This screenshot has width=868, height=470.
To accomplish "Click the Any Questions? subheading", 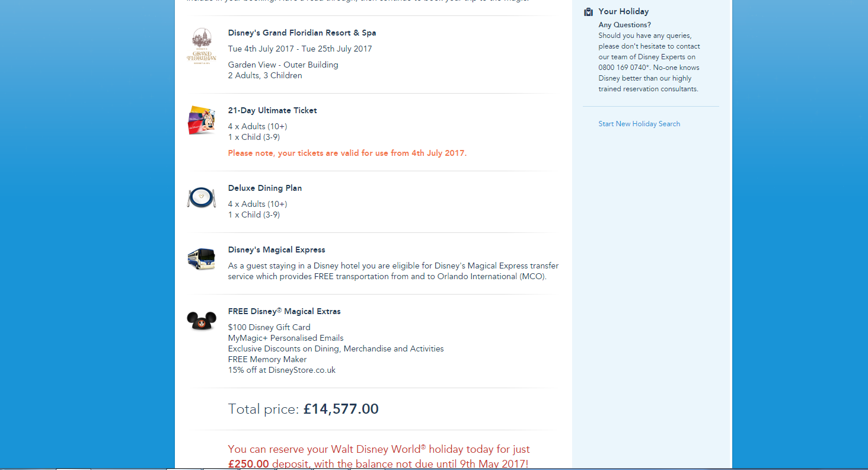I will [x=625, y=25].
